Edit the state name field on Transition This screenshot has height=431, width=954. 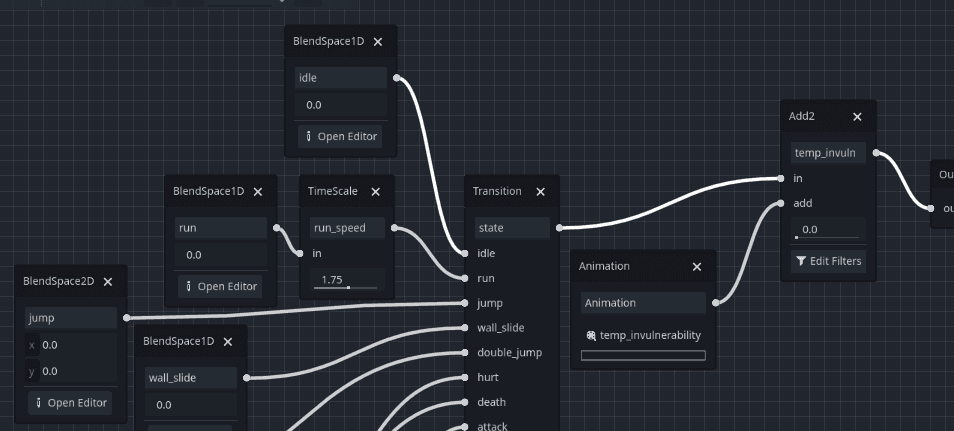coord(512,228)
